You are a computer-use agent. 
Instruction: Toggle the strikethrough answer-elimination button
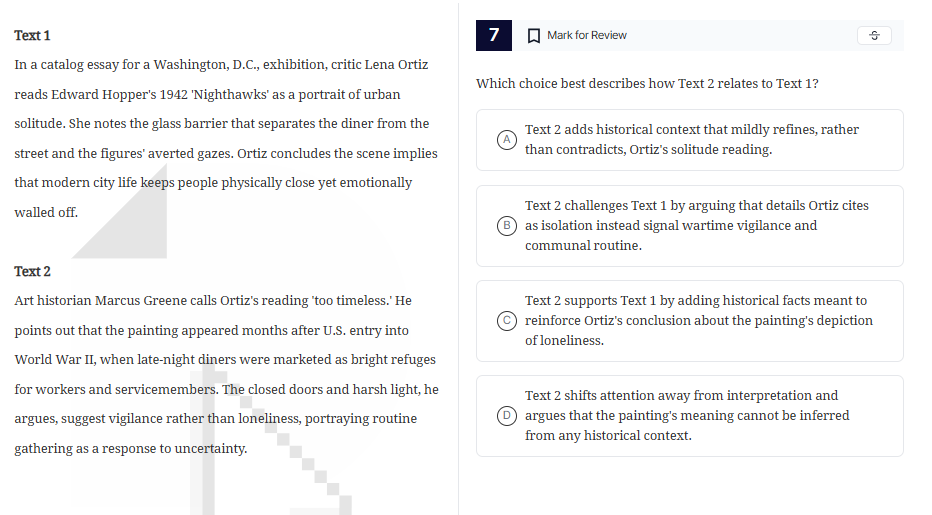[x=874, y=36]
